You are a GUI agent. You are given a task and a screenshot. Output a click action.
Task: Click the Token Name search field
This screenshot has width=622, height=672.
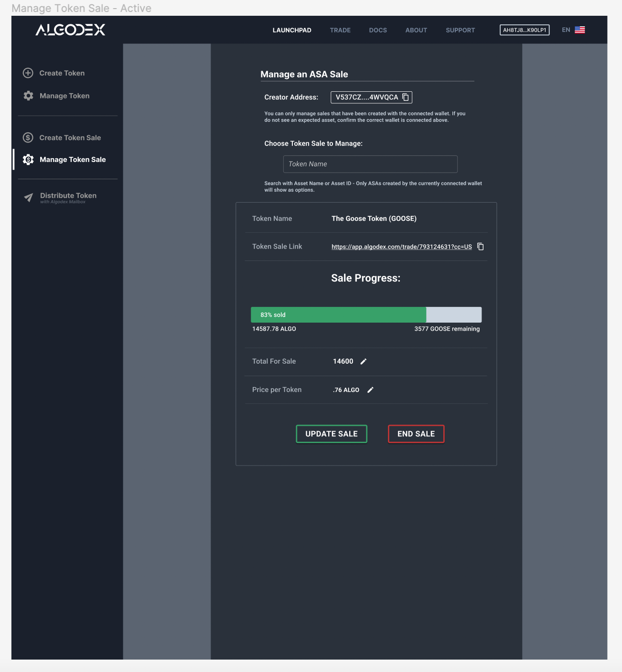tap(370, 164)
